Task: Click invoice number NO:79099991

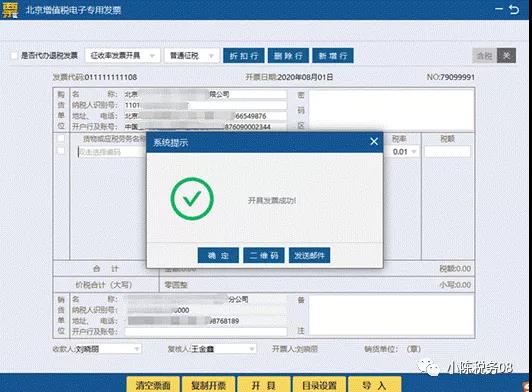Action: [x=451, y=77]
